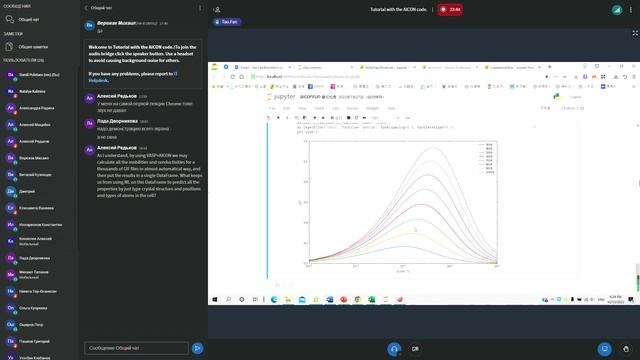The image size is (640, 360).
Task: Click the Вережак Михаил user list entry
Action: pos(34,158)
